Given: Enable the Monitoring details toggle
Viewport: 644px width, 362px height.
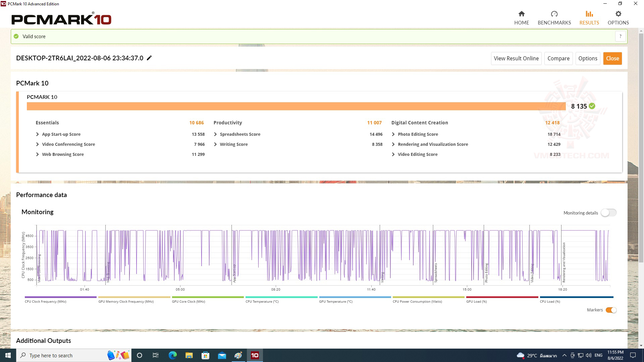Looking at the screenshot, I should [608, 213].
